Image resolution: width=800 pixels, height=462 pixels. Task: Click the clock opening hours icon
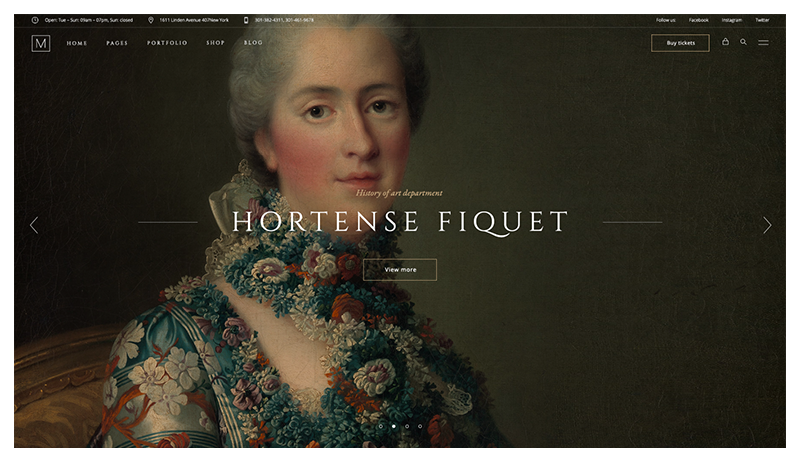(36, 19)
